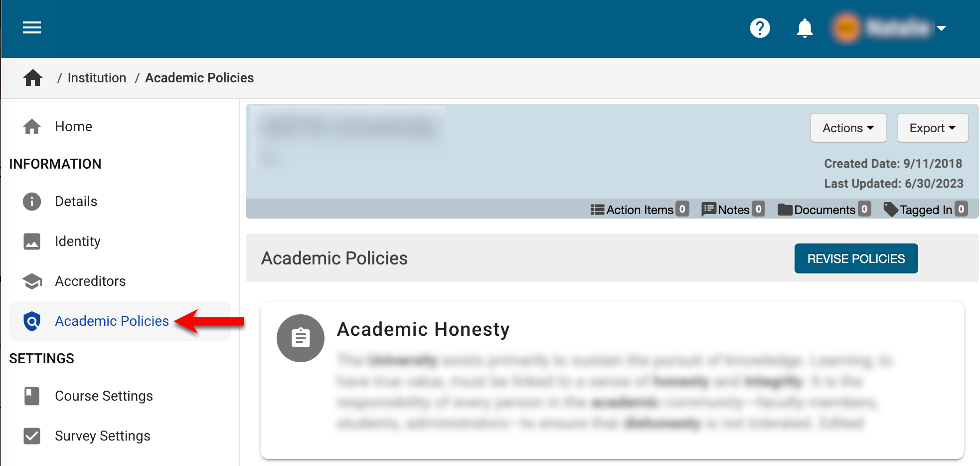Go to Home in the sidebar

73,127
